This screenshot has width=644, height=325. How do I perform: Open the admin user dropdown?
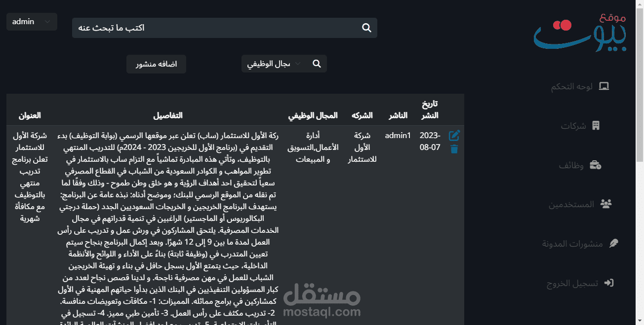[32, 22]
